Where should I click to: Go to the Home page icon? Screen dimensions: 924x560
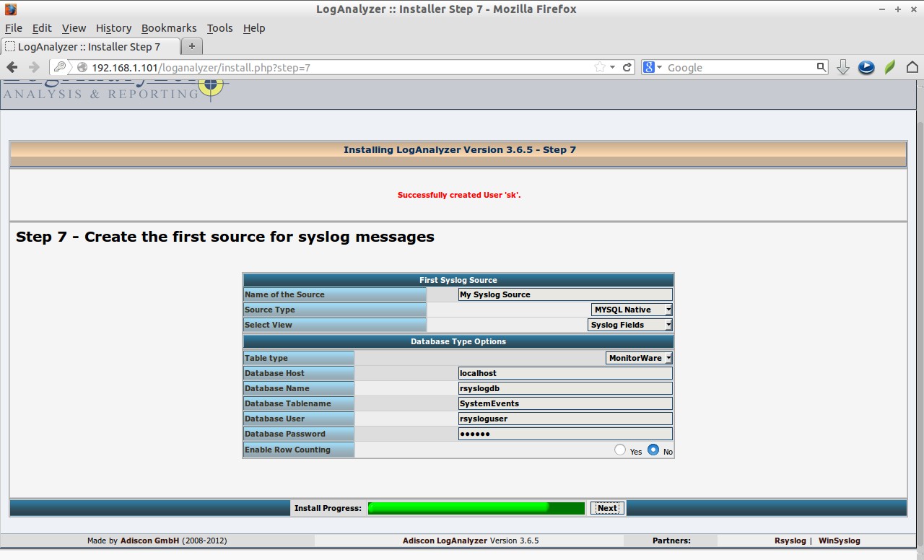click(x=912, y=67)
